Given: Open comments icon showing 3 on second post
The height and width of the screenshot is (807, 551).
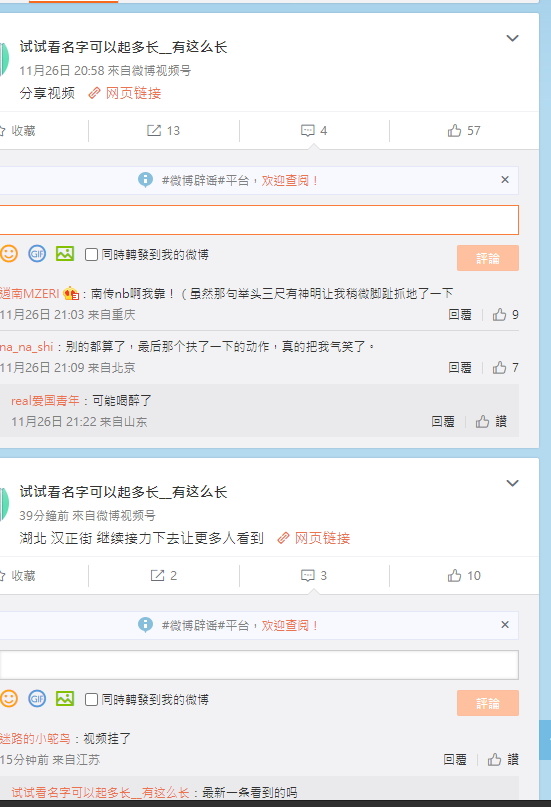Looking at the screenshot, I should [x=314, y=575].
